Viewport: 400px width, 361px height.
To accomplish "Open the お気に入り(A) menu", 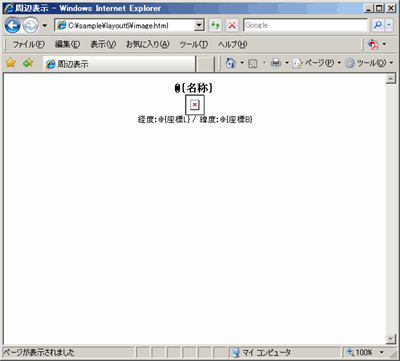I will tap(147, 44).
